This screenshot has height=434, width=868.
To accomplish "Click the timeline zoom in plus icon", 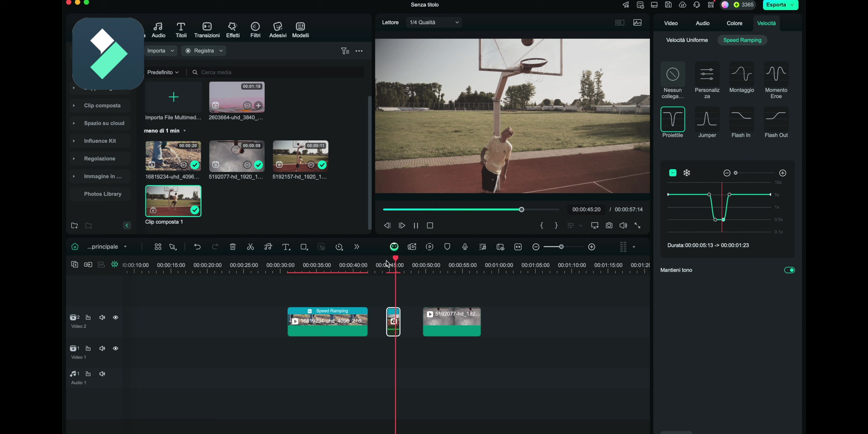I will 591,247.
